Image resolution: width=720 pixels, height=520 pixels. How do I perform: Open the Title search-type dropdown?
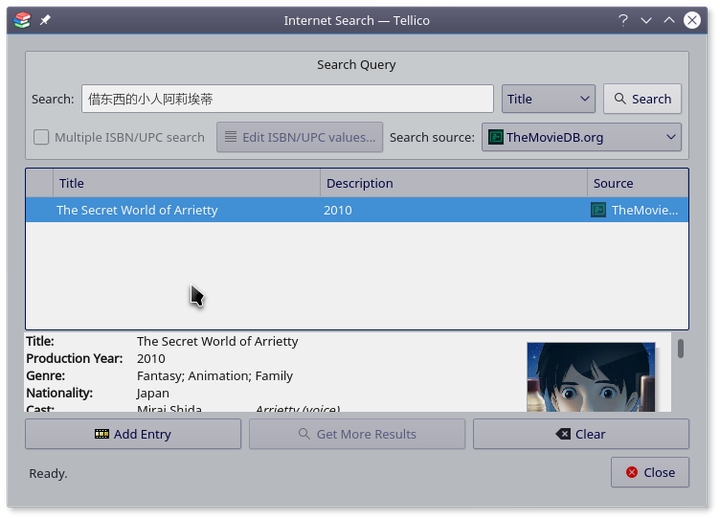(548, 99)
